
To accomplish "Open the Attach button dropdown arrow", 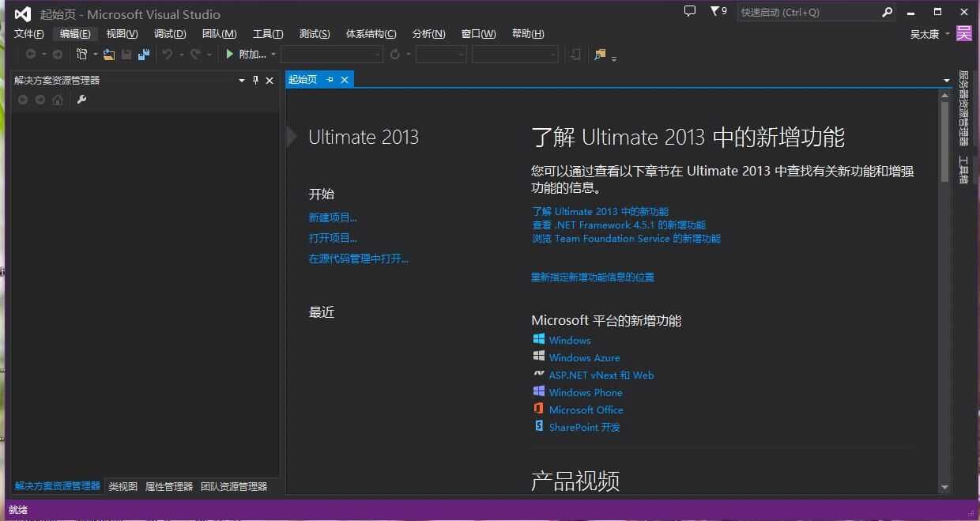I will tap(273, 55).
